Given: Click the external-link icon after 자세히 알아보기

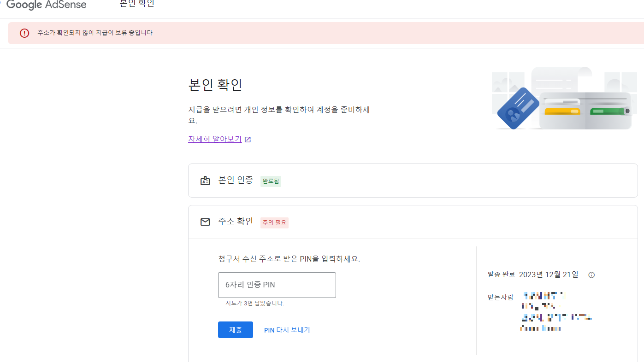Looking at the screenshot, I should click(x=248, y=139).
